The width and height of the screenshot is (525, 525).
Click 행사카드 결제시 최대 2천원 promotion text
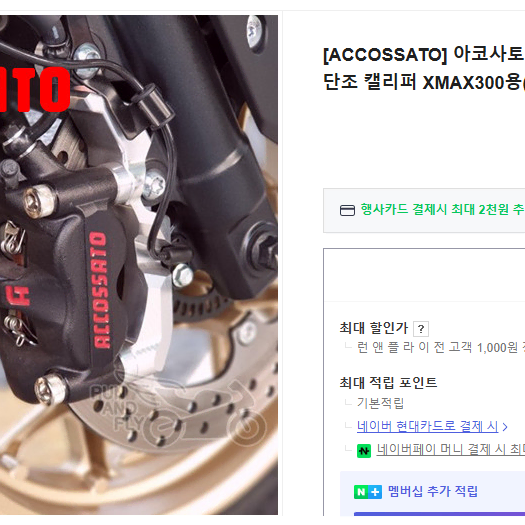pos(442,210)
